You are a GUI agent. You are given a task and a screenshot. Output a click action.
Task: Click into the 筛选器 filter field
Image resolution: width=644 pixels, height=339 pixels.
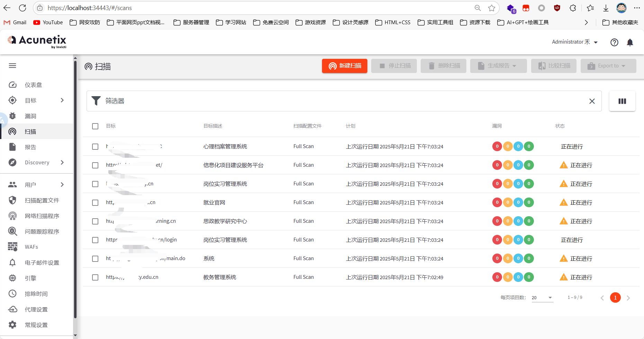(x=344, y=101)
